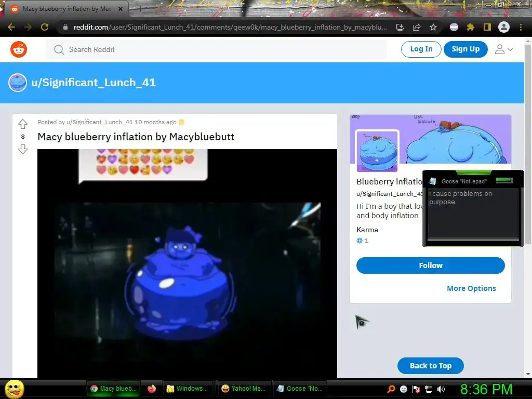Open u/Significant_Lunch_41 link in post header
The height and width of the screenshot is (399, 532).
tap(99, 122)
